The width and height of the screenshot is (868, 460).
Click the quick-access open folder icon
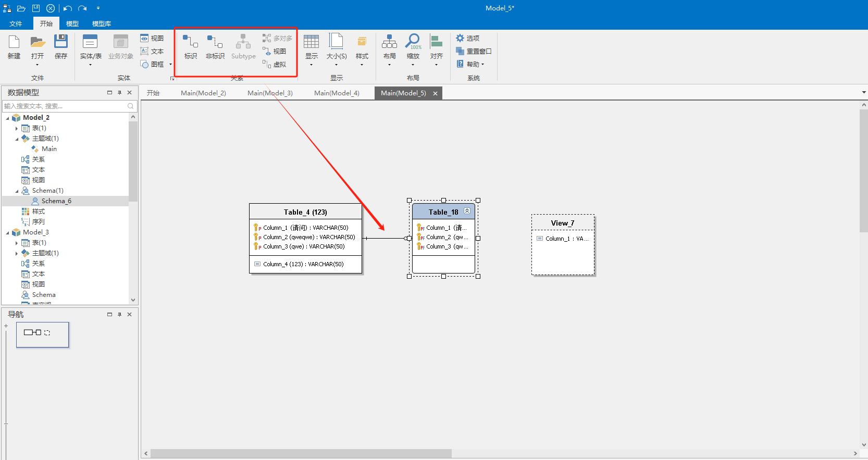(x=21, y=8)
